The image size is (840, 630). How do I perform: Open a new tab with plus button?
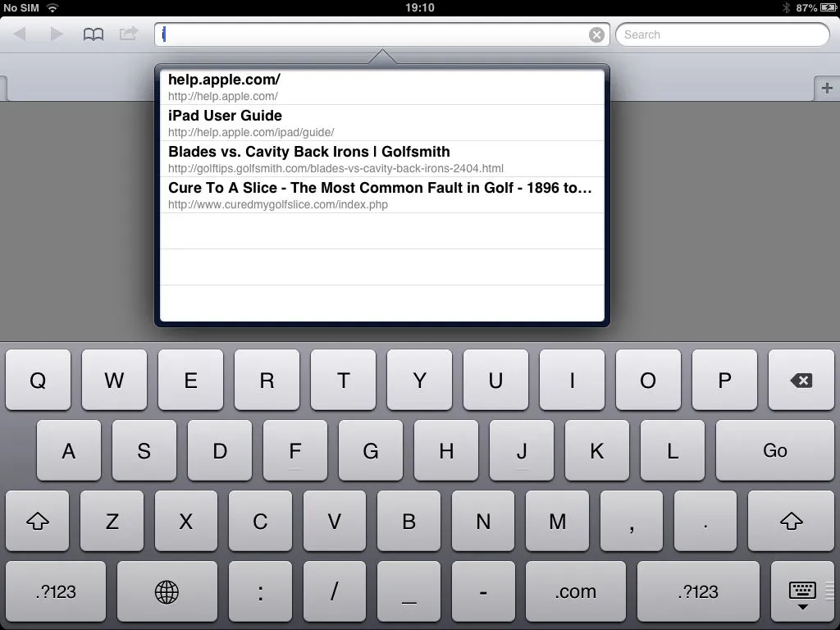(x=826, y=89)
